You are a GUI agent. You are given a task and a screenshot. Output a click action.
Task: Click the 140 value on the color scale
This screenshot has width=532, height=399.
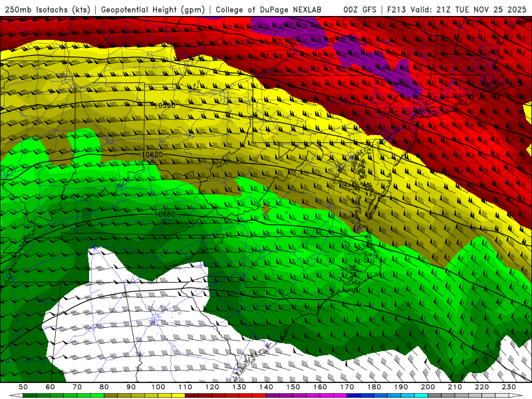click(266, 387)
